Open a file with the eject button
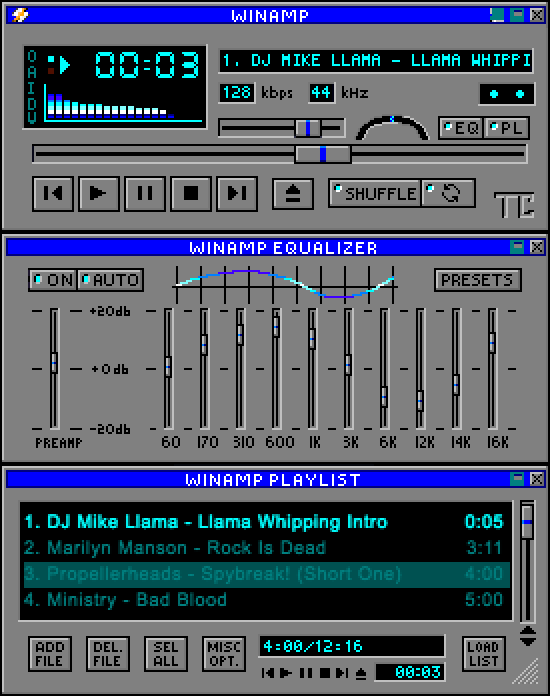Viewport: 550px width, 696px height. [x=293, y=194]
